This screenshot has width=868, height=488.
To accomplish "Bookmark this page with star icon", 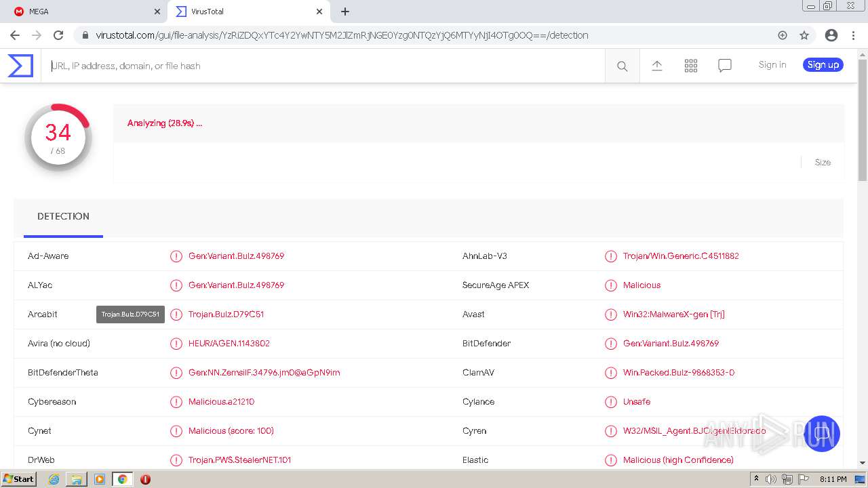I will coord(804,35).
